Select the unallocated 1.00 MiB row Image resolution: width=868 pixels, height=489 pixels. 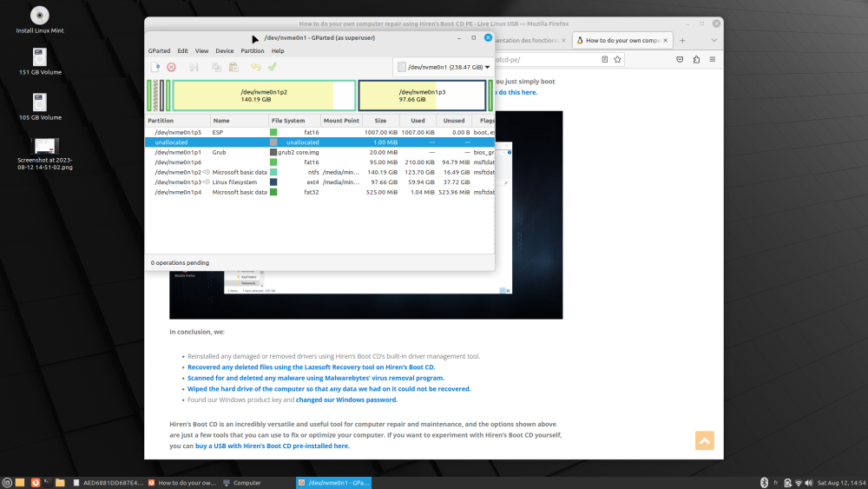[320, 142]
